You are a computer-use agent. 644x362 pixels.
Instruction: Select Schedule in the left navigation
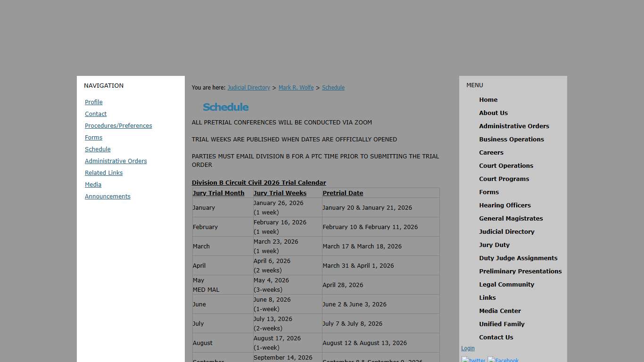98,149
